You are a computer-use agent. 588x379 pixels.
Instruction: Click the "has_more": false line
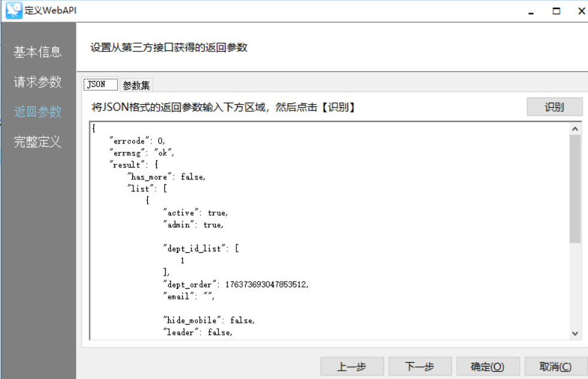pos(166,176)
